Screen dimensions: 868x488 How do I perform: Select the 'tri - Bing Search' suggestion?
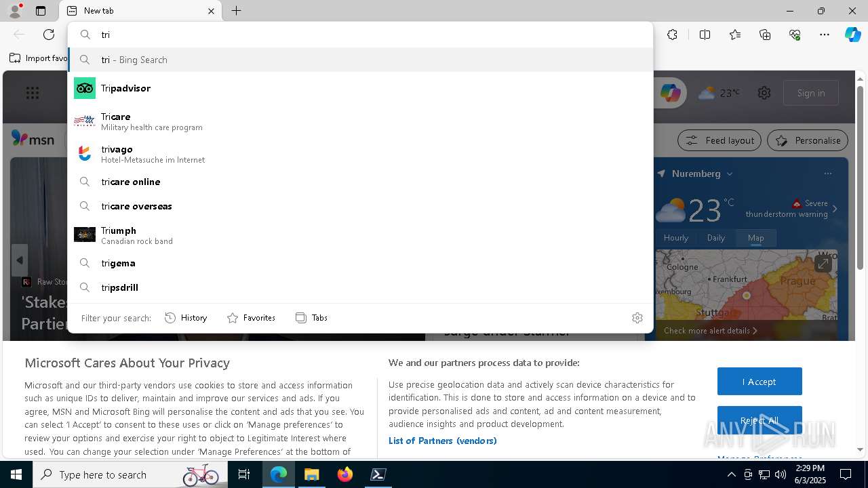point(360,60)
